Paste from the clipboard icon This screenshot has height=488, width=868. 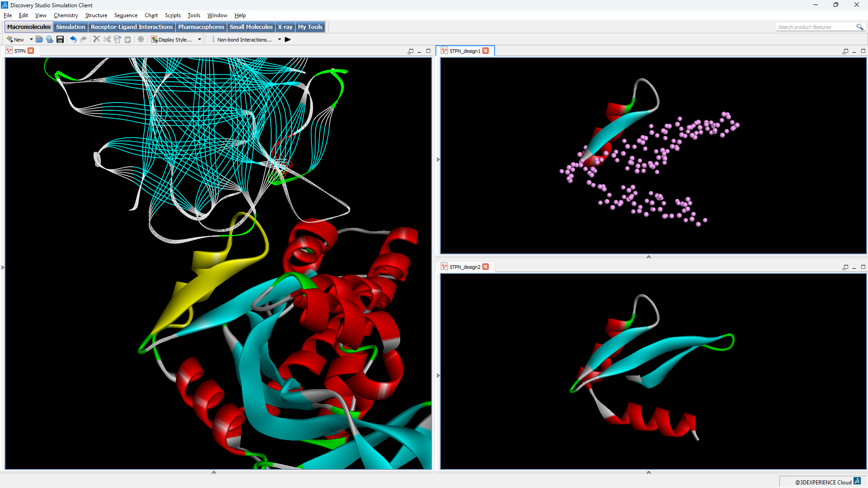click(128, 39)
